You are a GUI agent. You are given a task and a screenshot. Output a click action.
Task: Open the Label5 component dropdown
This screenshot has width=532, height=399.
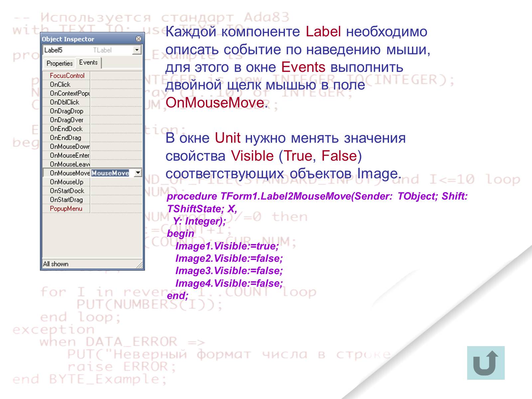[137, 50]
